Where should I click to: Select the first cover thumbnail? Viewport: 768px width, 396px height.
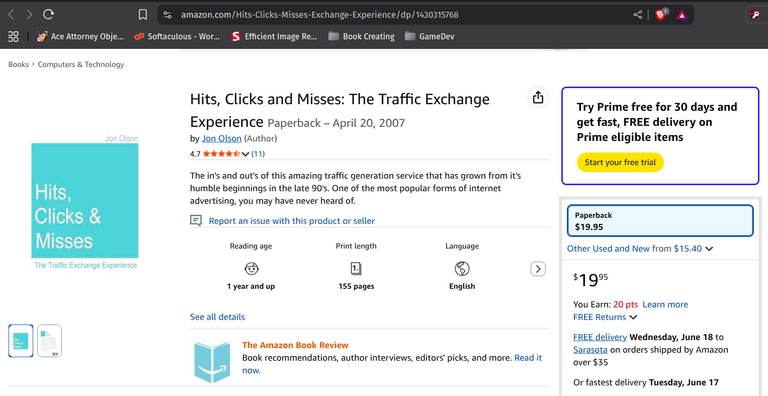21,341
